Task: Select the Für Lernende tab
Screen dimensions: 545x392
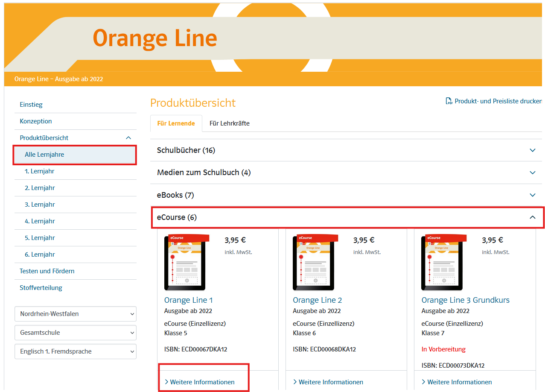Action: [x=176, y=123]
